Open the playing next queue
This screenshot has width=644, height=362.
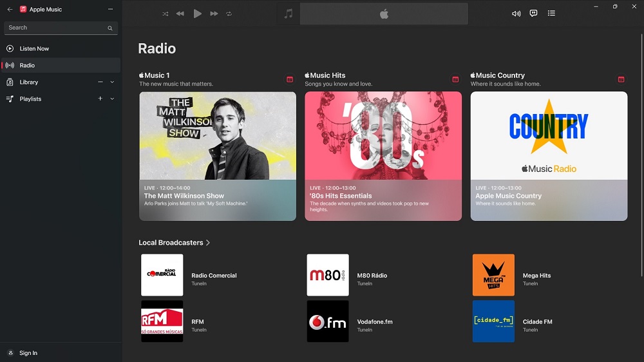point(552,13)
